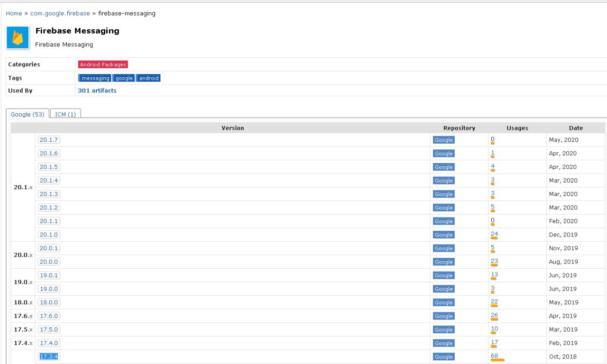Go to Home breadcrumb link
Image resolution: width=607 pixels, height=364 pixels.
(14, 13)
